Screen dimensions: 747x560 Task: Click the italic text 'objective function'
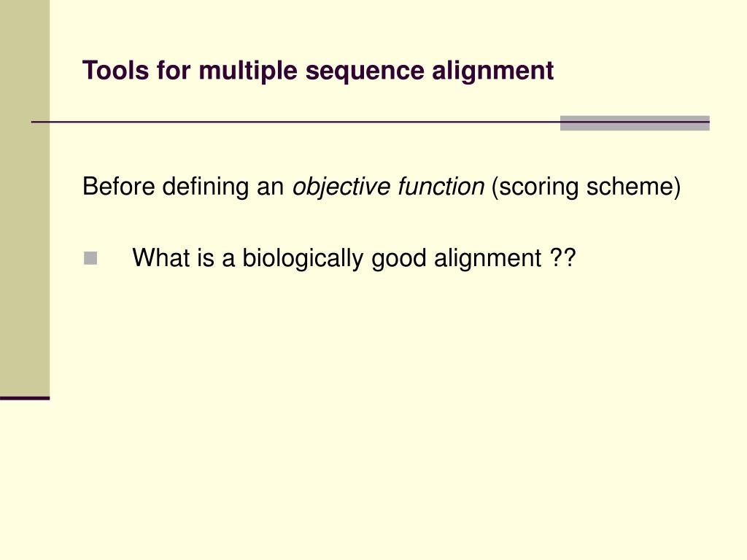(388, 187)
